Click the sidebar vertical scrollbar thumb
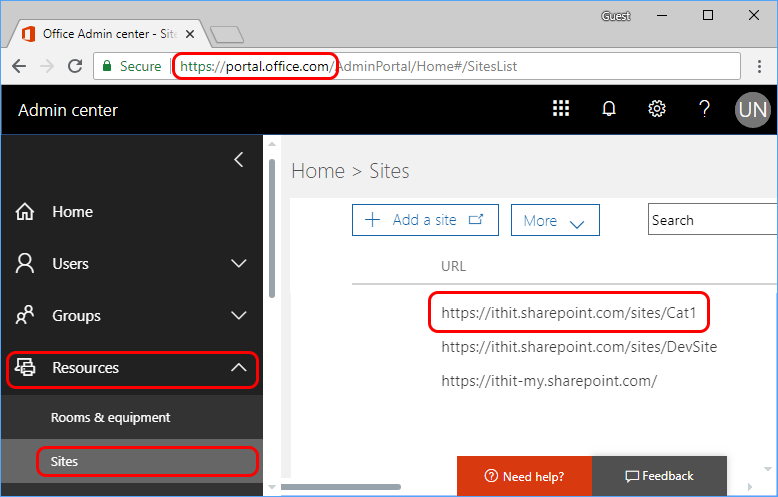The image size is (778, 497). click(271, 229)
